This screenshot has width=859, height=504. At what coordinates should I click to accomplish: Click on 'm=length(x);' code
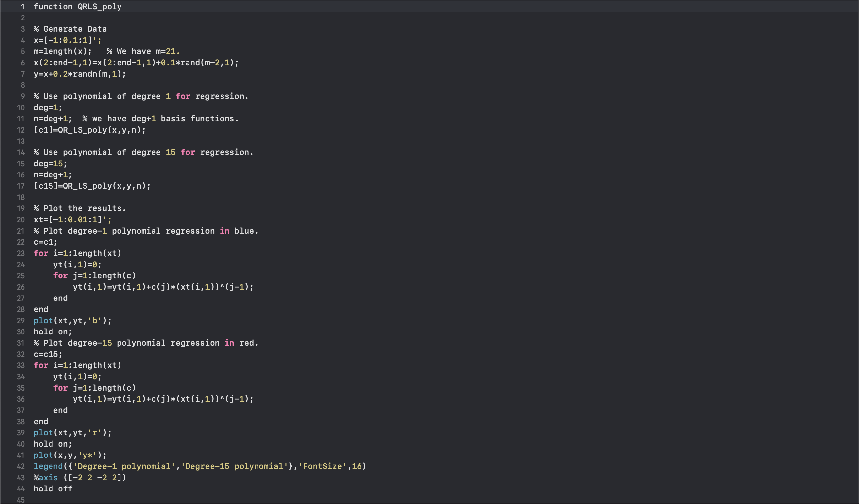pyautogui.click(x=63, y=52)
